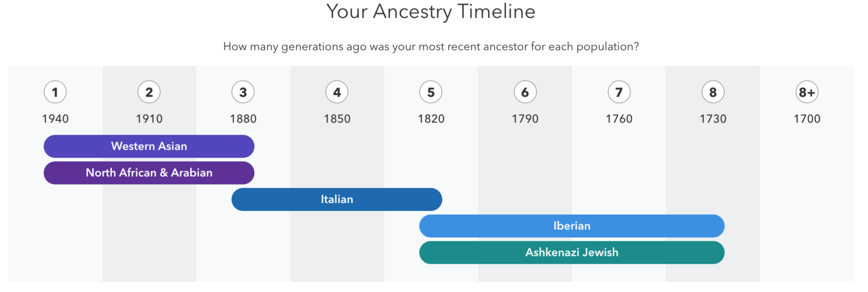Select generation 4 circle marker
Screen dimensions: 868x292
coord(337,92)
